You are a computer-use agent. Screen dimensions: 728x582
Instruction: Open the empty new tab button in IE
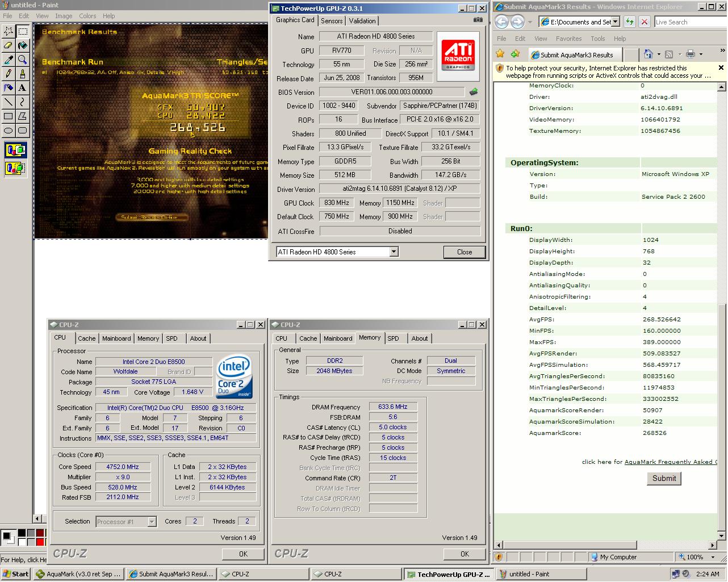click(630, 55)
